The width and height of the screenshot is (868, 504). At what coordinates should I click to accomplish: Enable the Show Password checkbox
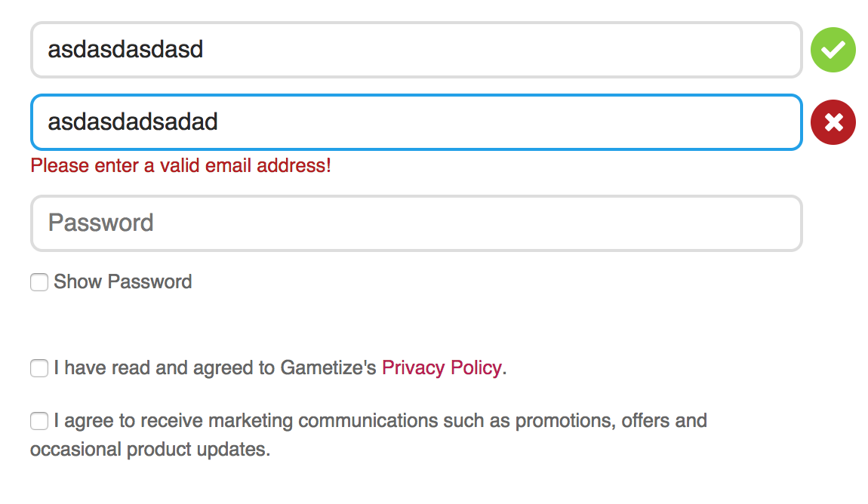tap(39, 282)
